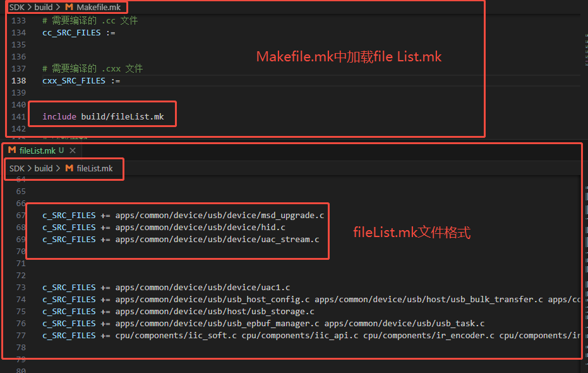Click the minimap of the Makefile.mk editor
This screenshot has width=588, height=373.
pos(585,51)
